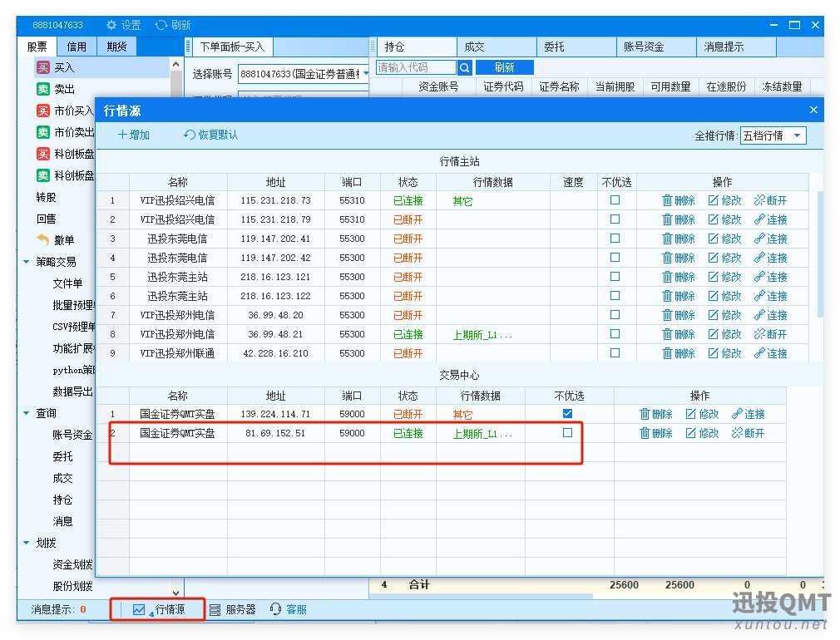Collapse the 策略交易 tree section
The image size is (840, 640).
click(27, 262)
